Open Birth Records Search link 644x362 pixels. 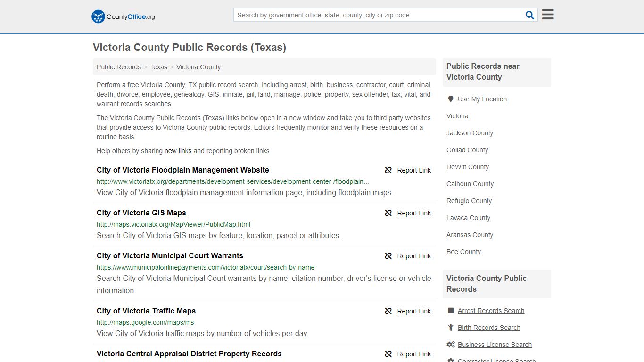pos(489,328)
